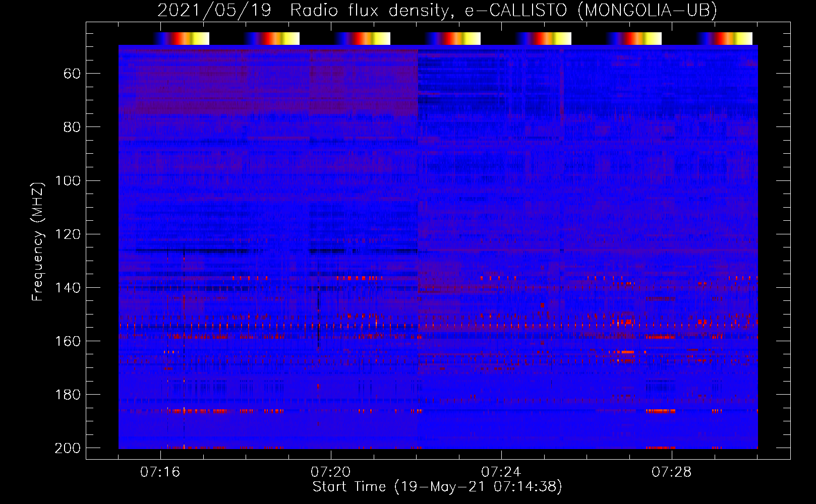The image size is (816, 504).
Task: Click the 80 frequency tick label
Action: click(72, 128)
